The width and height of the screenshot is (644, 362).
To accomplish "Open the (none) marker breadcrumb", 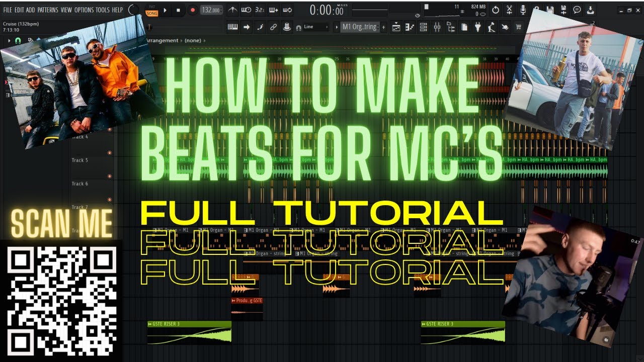I will point(193,40).
